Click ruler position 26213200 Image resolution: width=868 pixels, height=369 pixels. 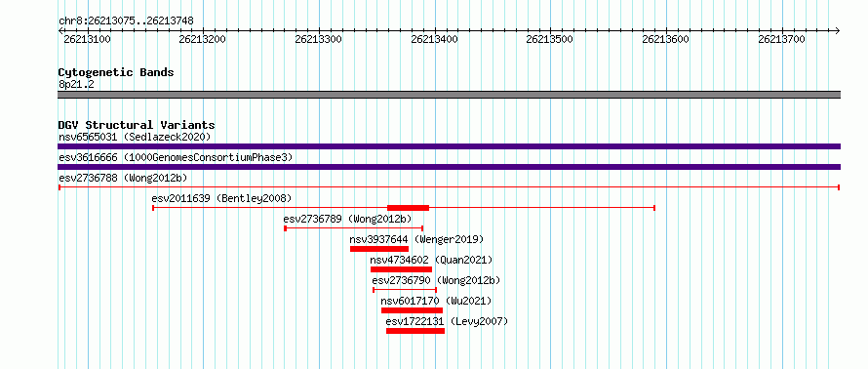tap(203, 39)
